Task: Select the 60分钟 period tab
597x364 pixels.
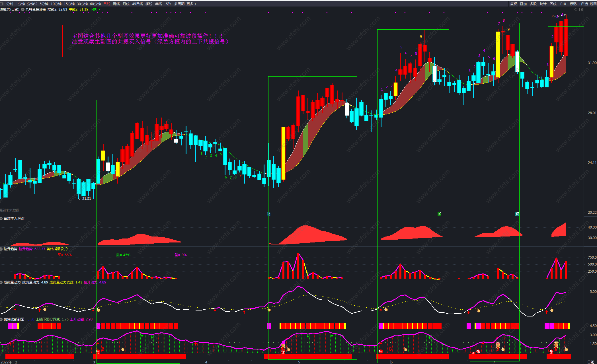Action: (x=95, y=4)
